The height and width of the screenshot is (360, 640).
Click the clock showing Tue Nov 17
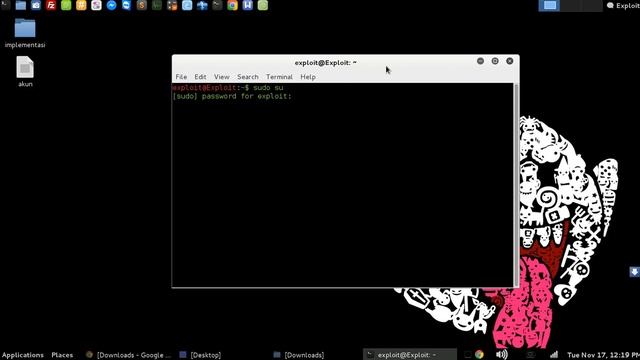tap(603, 355)
